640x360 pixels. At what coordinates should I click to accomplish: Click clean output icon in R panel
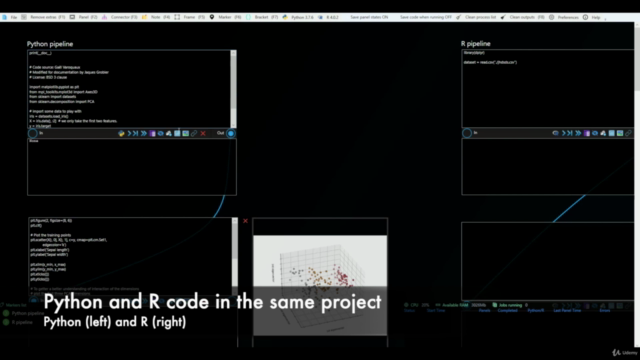click(603, 133)
